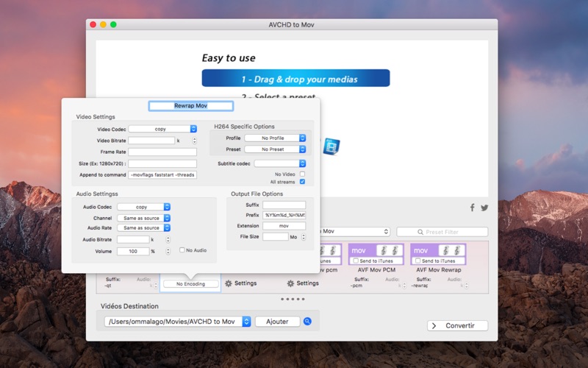Reveal destination folder with magnifier icon
The image size is (588, 368).
(x=307, y=322)
